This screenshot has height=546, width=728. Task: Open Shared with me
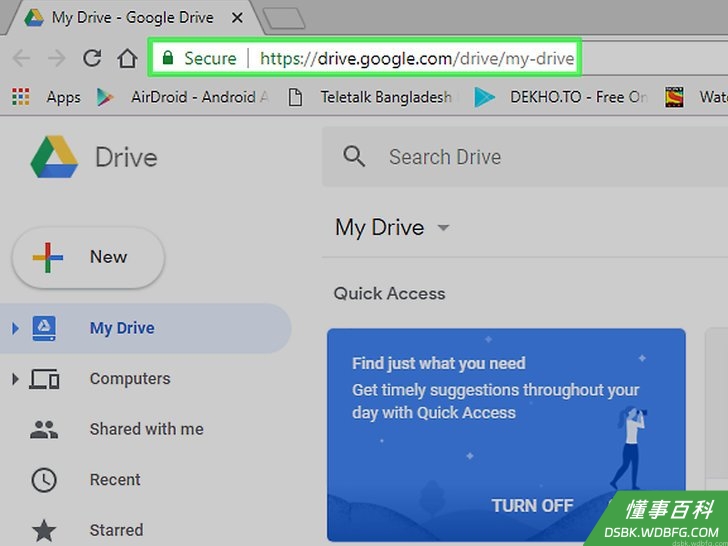pos(146,429)
